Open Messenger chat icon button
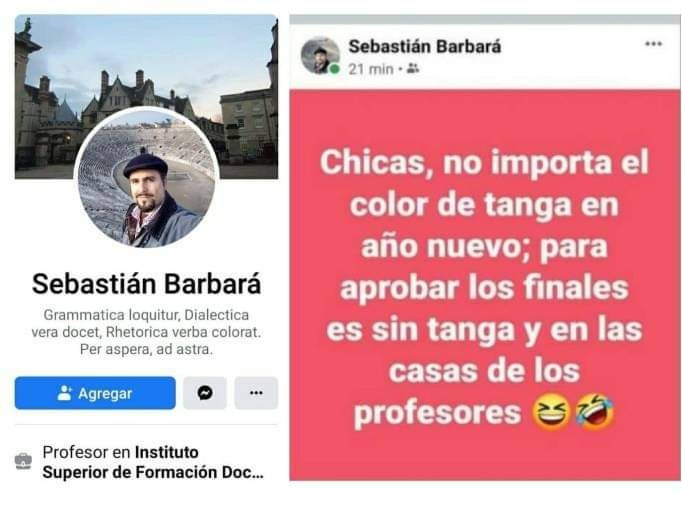The height and width of the screenshot is (507, 692). pos(205,393)
